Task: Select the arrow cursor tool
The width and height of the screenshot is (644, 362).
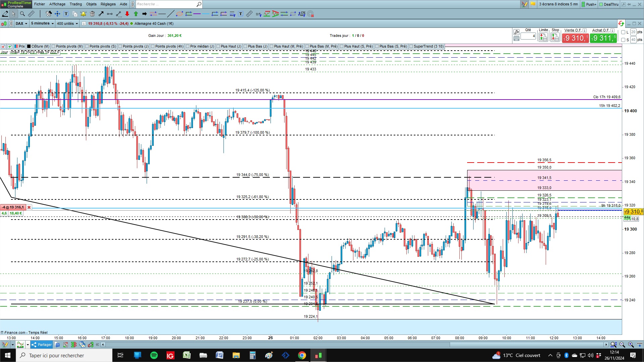Action: pyautogui.click(x=13, y=14)
